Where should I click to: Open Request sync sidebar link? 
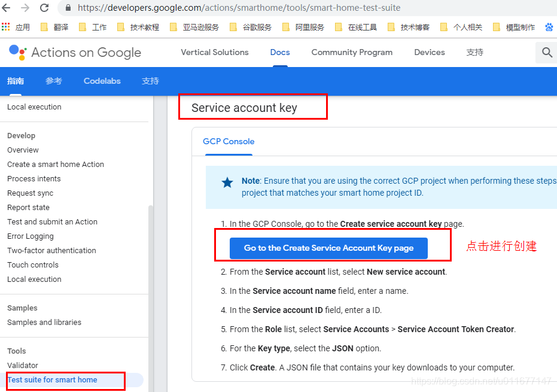30,193
